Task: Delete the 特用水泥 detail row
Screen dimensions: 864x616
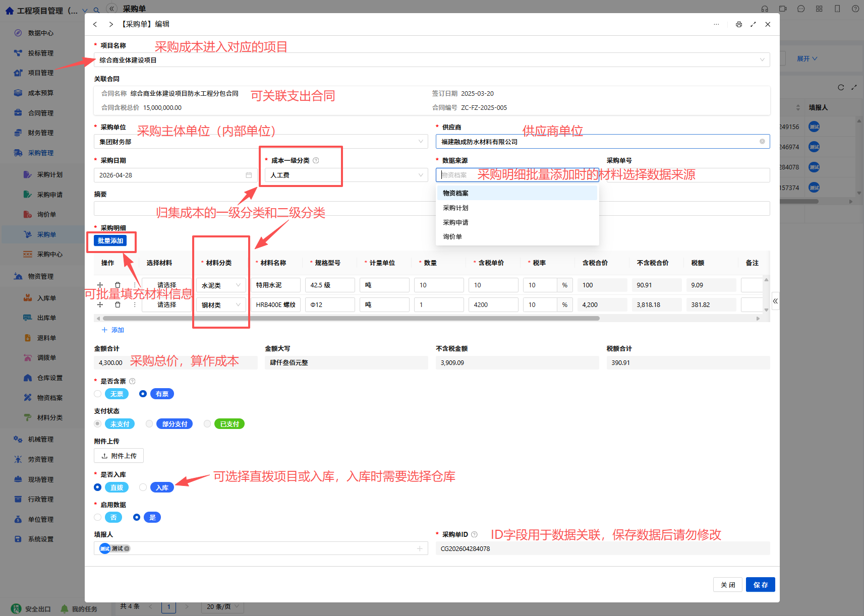Action: tap(118, 285)
